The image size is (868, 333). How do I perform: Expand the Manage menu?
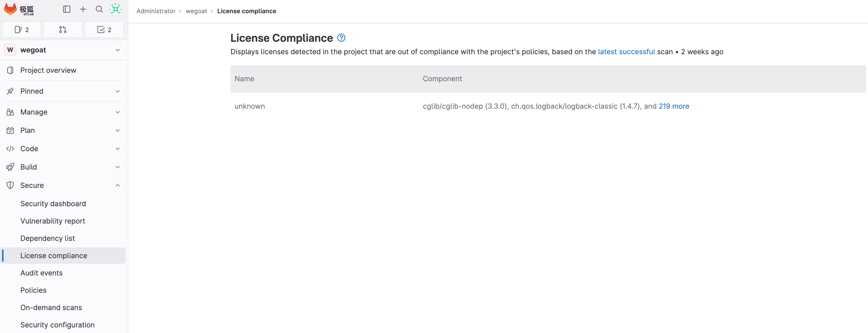[x=63, y=112]
